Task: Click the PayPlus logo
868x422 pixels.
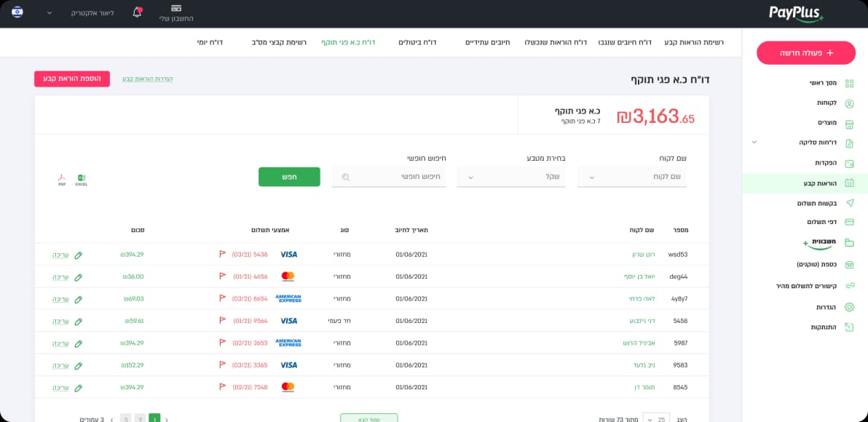Action: [x=796, y=13]
